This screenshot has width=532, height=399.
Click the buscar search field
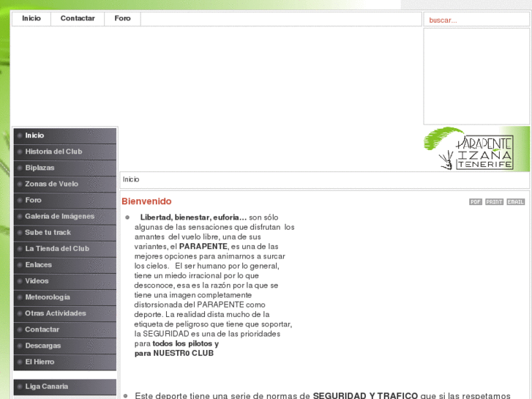point(476,20)
